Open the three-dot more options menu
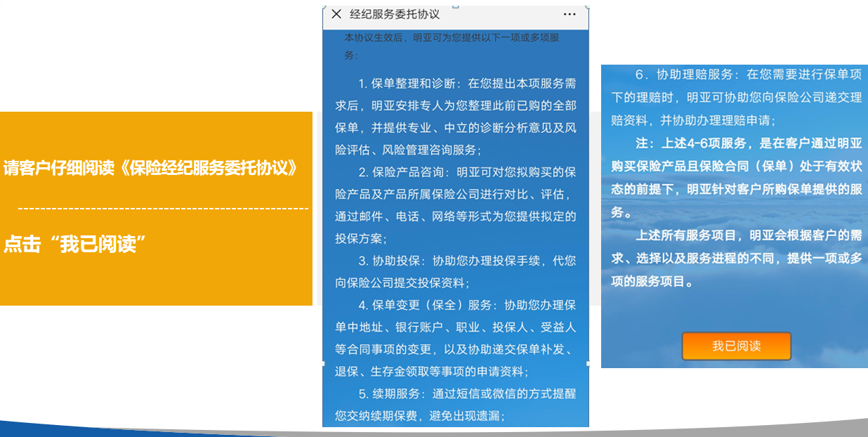Screen dimensions: 868x437 click(x=570, y=14)
